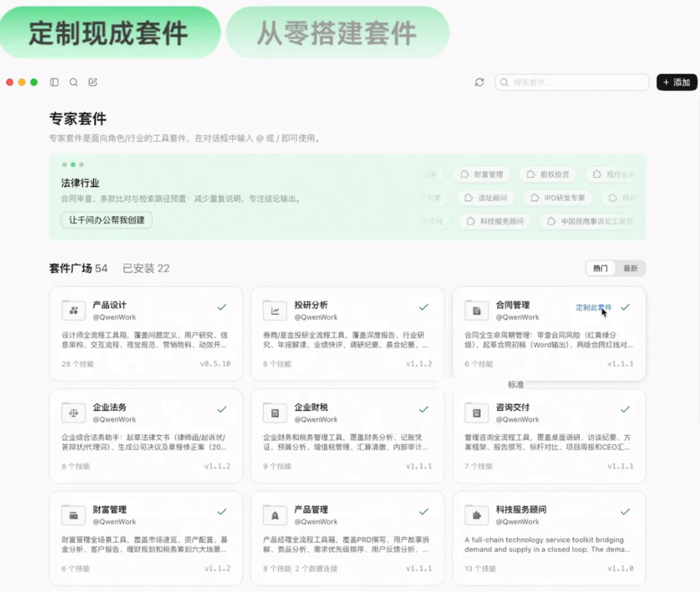Viewport: 700px width, 592px height.
Task: Click the 企业财税 card icon
Action: [x=275, y=413]
